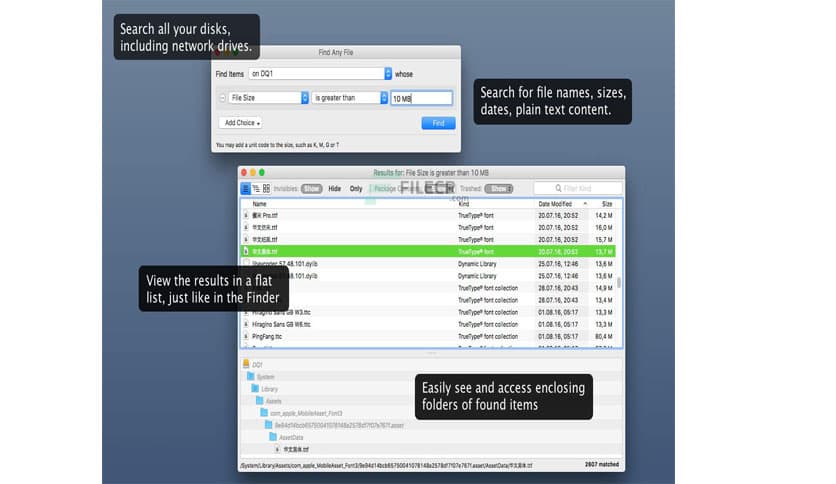
Task: Sort results by Name column
Action: coord(259,204)
